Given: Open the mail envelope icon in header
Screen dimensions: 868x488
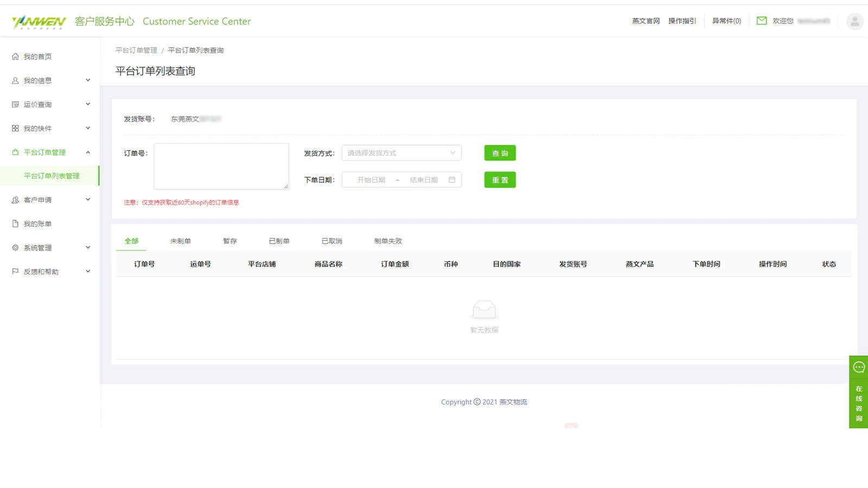Looking at the screenshot, I should coord(762,21).
